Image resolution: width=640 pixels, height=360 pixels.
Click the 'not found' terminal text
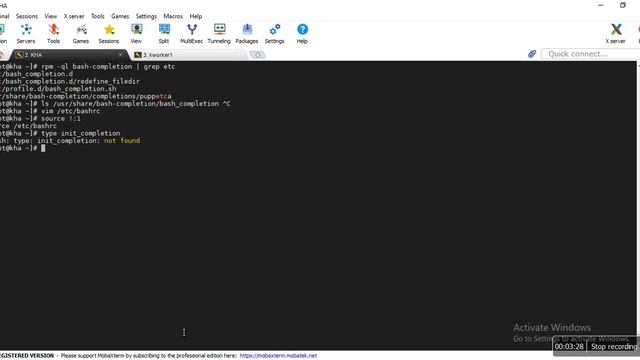coord(122,140)
